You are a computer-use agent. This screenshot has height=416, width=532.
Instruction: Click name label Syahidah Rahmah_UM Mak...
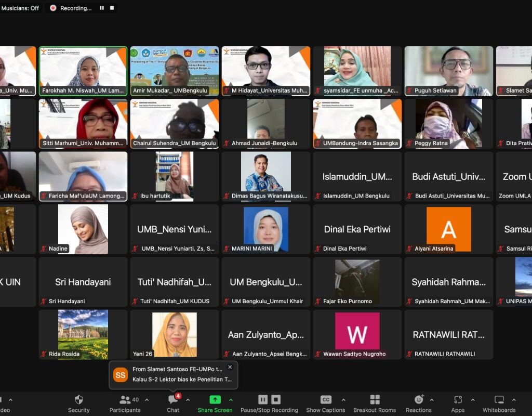tap(453, 301)
